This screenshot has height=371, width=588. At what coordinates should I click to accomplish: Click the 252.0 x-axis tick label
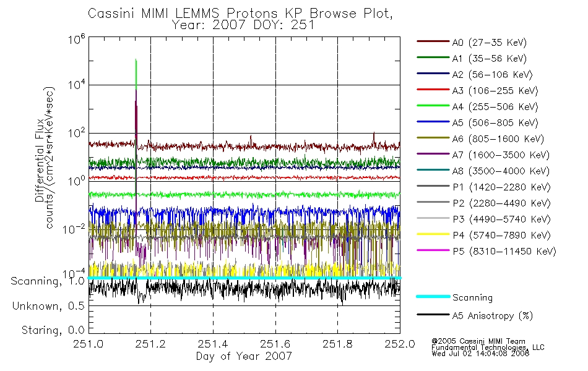tap(400, 344)
